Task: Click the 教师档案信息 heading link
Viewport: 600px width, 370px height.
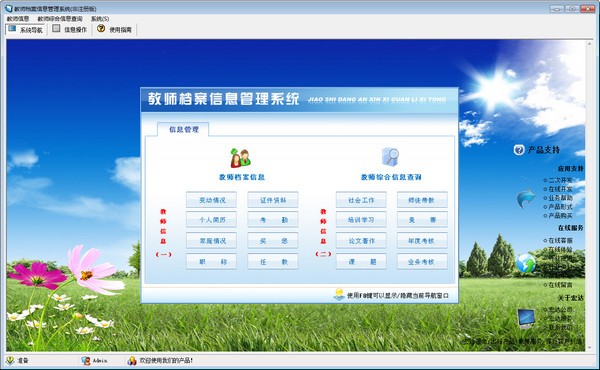Action: pyautogui.click(x=242, y=177)
